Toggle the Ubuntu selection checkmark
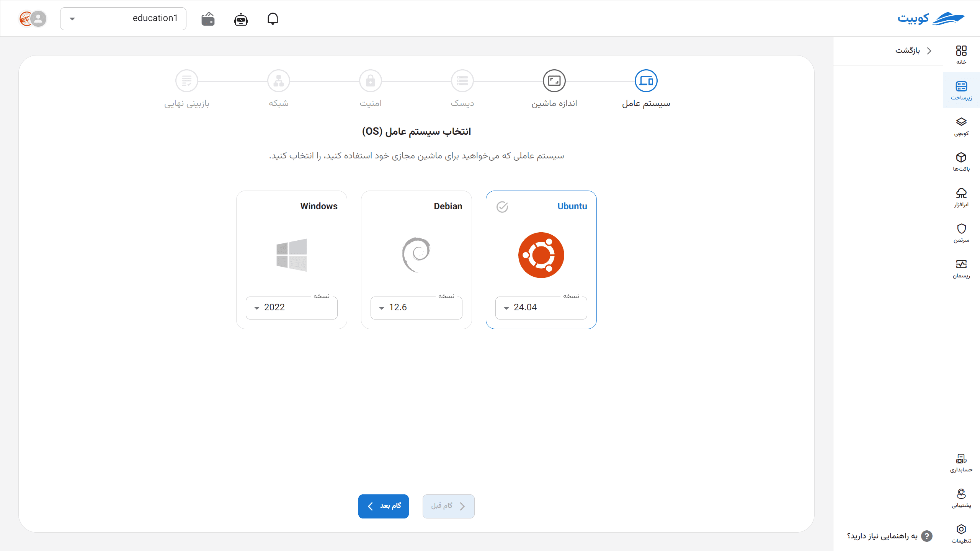 pos(502,207)
